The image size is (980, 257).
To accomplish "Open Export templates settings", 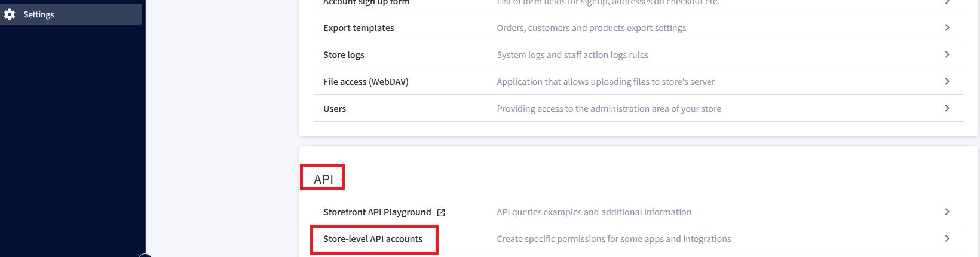I will coord(359,28).
